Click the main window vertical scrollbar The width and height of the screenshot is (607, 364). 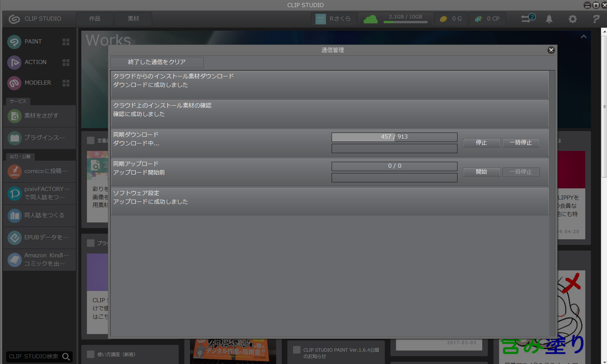pyautogui.click(x=604, y=107)
